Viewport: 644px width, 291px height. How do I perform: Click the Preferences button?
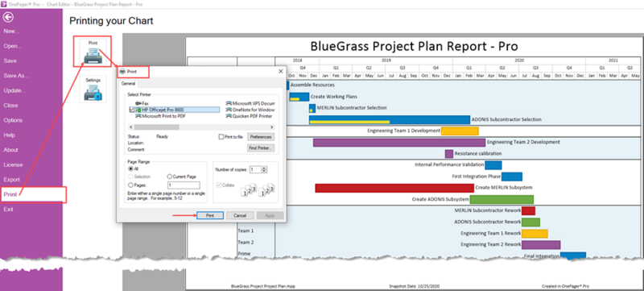(x=261, y=137)
